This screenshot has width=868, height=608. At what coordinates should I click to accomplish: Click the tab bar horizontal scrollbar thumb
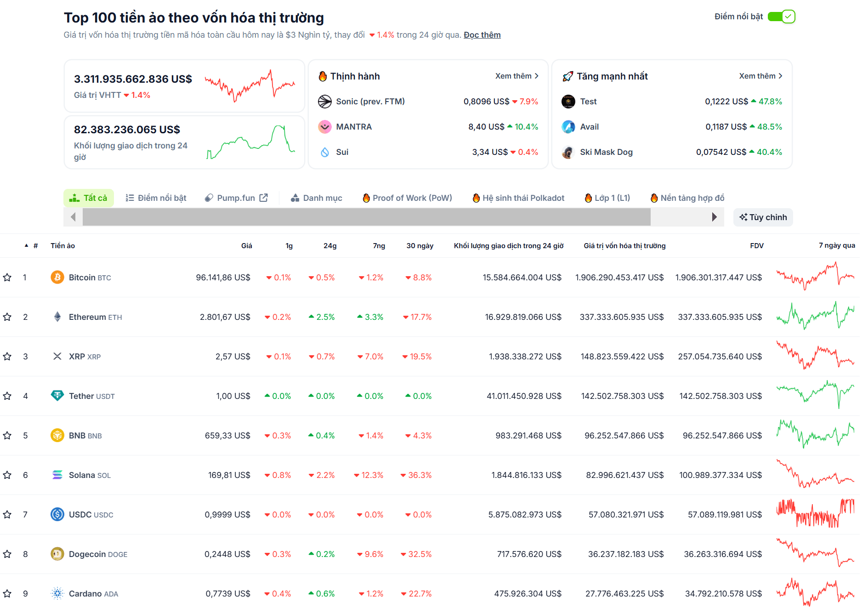click(367, 217)
